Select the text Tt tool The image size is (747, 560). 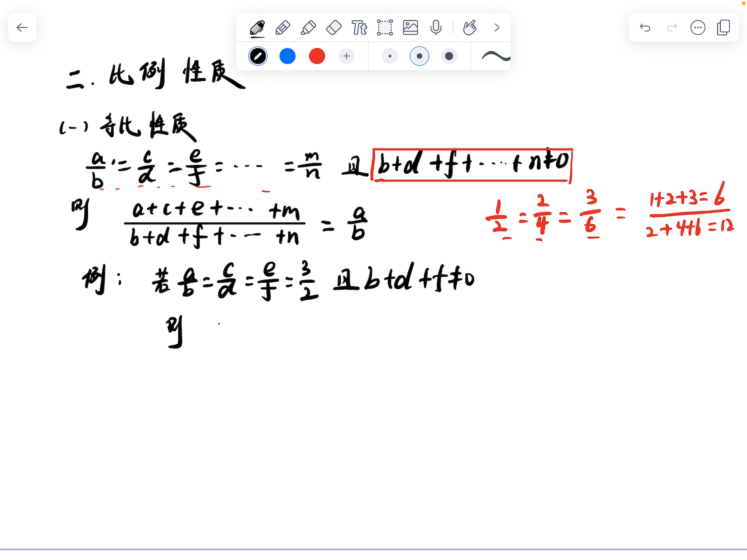coord(359,28)
